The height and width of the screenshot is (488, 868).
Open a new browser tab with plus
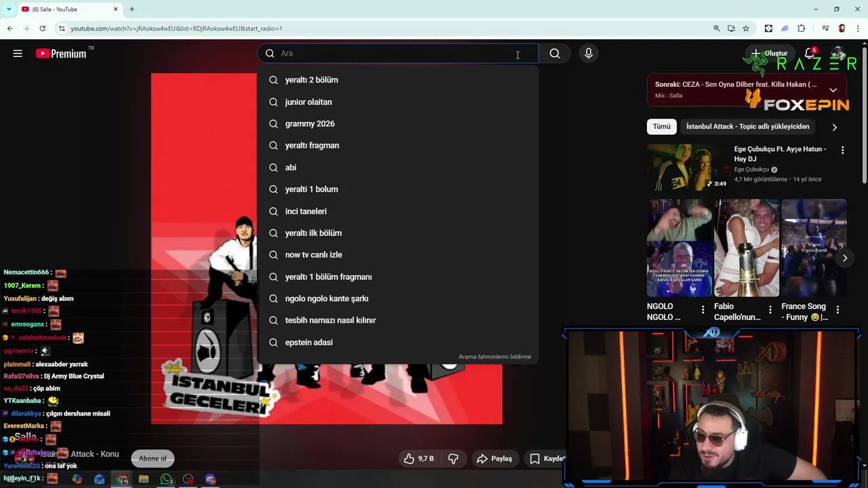tap(132, 9)
